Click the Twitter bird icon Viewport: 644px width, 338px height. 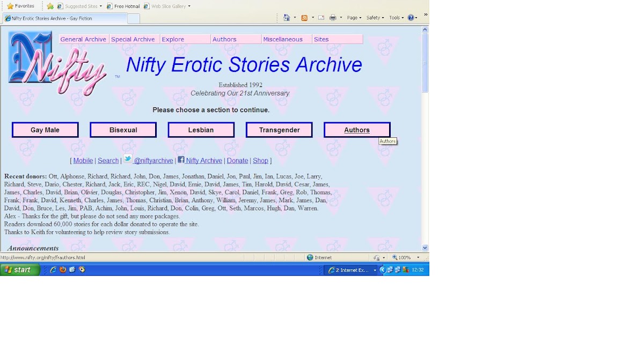point(128,158)
